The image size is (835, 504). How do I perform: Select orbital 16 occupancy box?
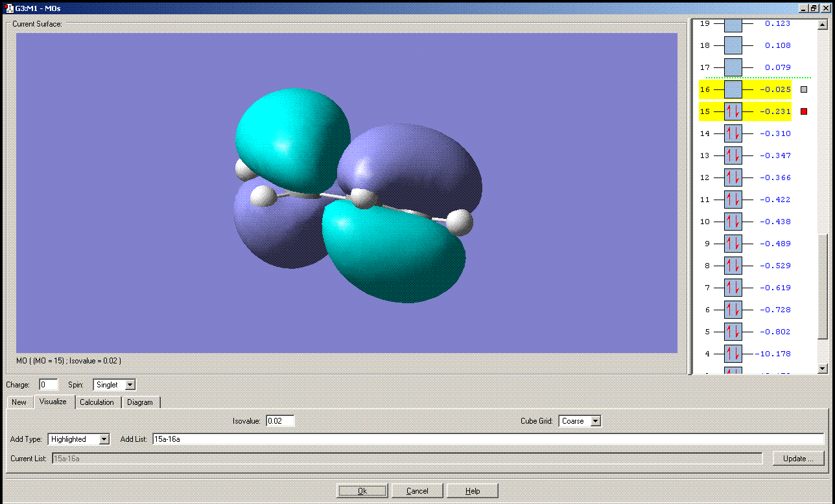(x=733, y=89)
